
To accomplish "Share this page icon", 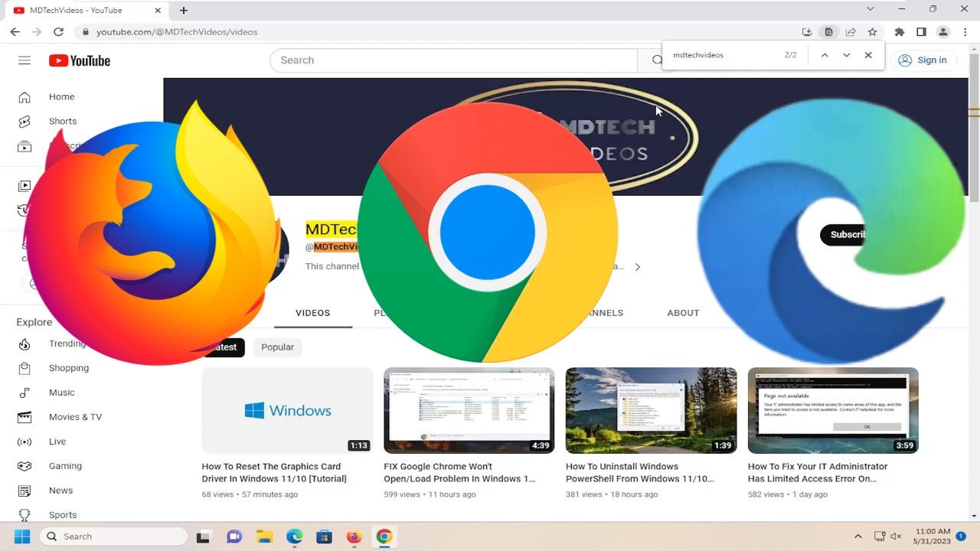I will click(851, 32).
